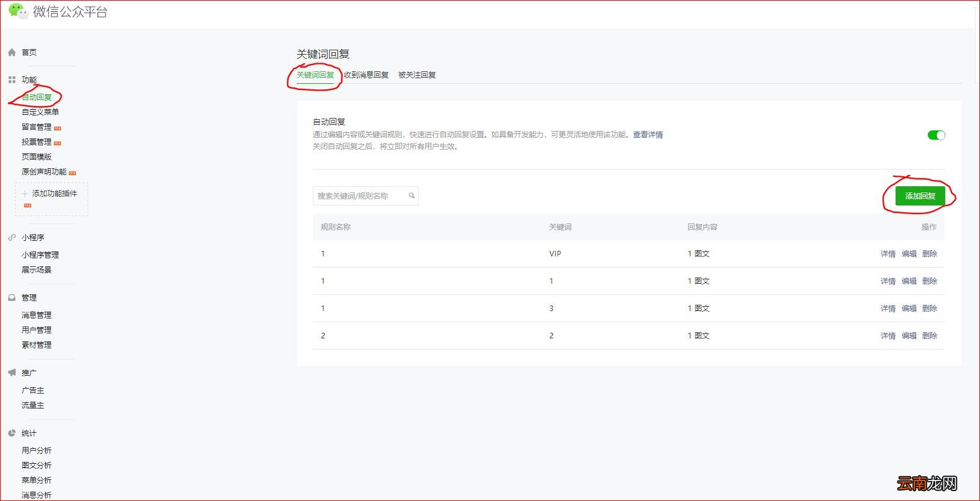Click 删除 for the VIP keyword row

[x=930, y=254]
